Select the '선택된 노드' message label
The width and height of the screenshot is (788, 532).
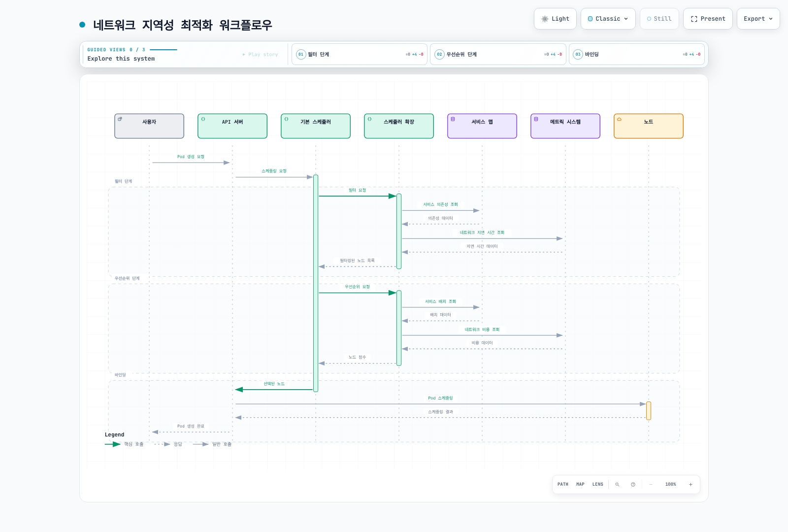point(274,384)
